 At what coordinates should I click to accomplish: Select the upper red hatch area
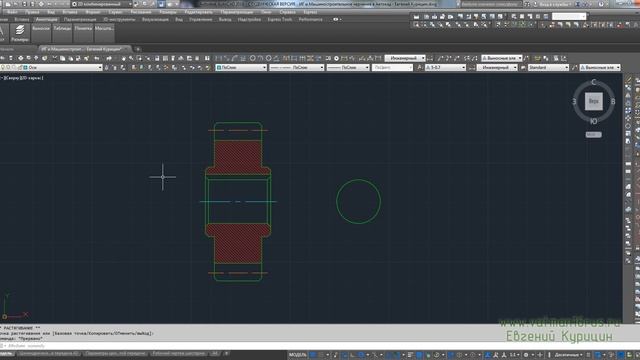click(238, 157)
